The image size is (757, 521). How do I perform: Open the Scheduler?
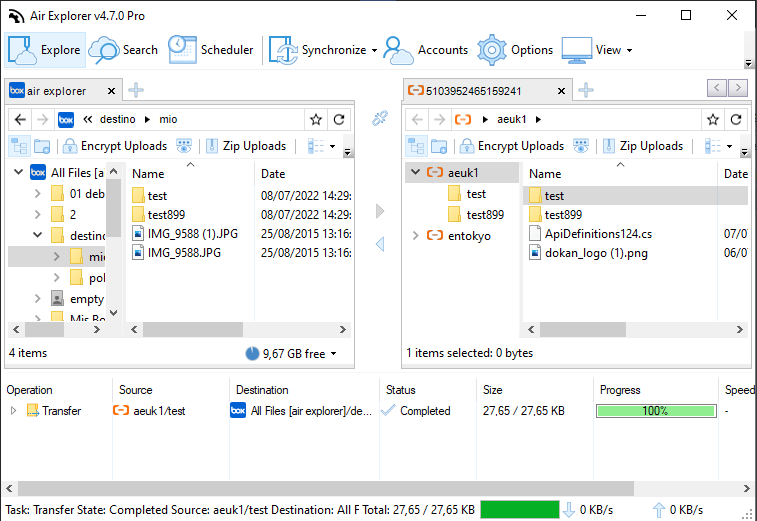211,50
